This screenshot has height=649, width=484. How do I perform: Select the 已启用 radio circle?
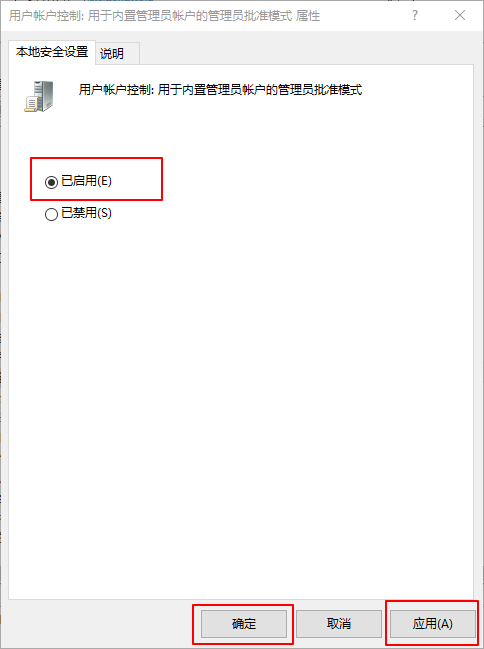pos(51,182)
